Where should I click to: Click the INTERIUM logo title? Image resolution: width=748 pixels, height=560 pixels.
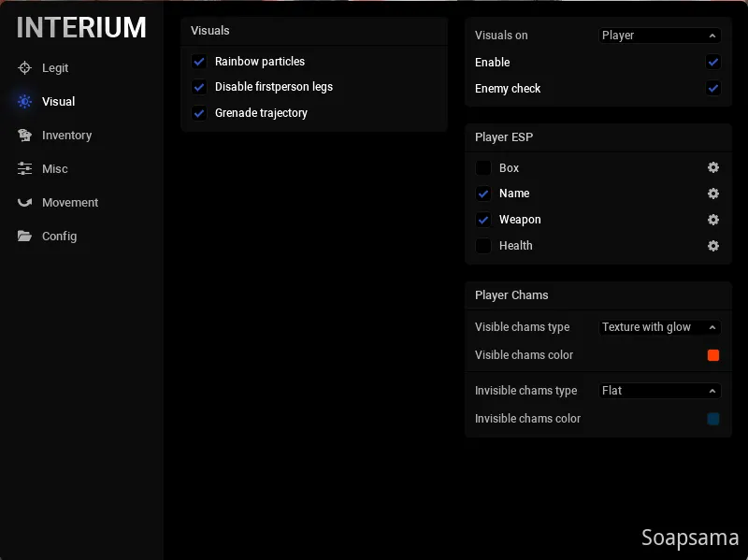coord(81,28)
